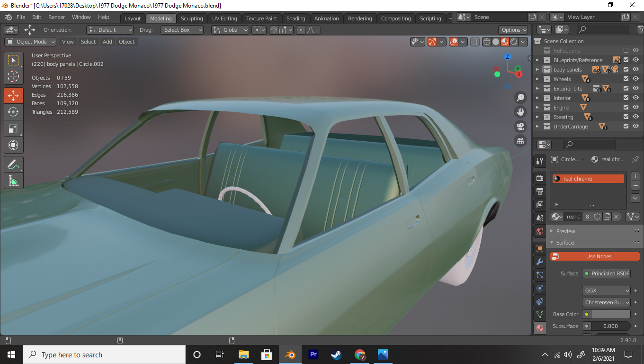Expand the Wheels collection in outliner
Viewport: 644px width, 364px height.
[x=537, y=79]
